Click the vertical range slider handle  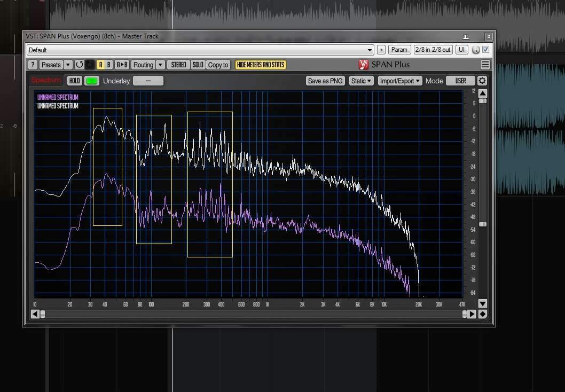(483, 224)
